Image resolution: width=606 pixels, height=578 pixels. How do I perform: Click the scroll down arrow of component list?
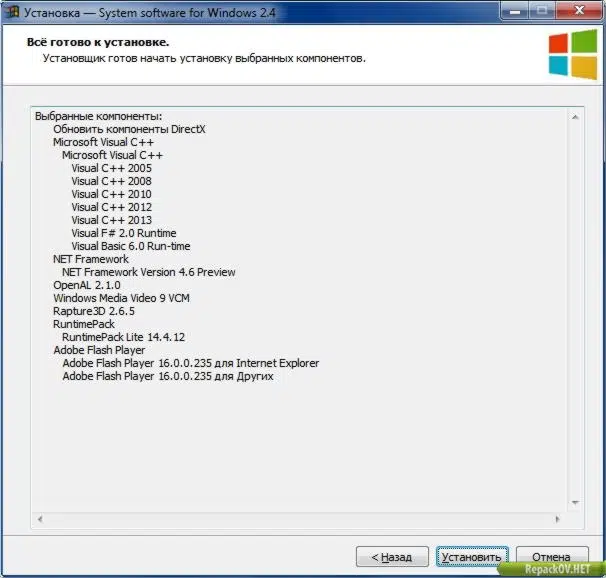575,502
